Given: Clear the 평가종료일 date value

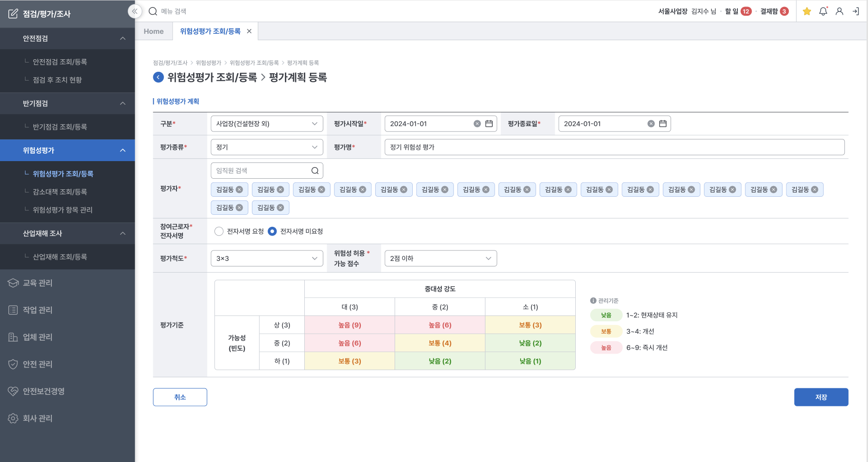Looking at the screenshot, I should click(x=651, y=124).
